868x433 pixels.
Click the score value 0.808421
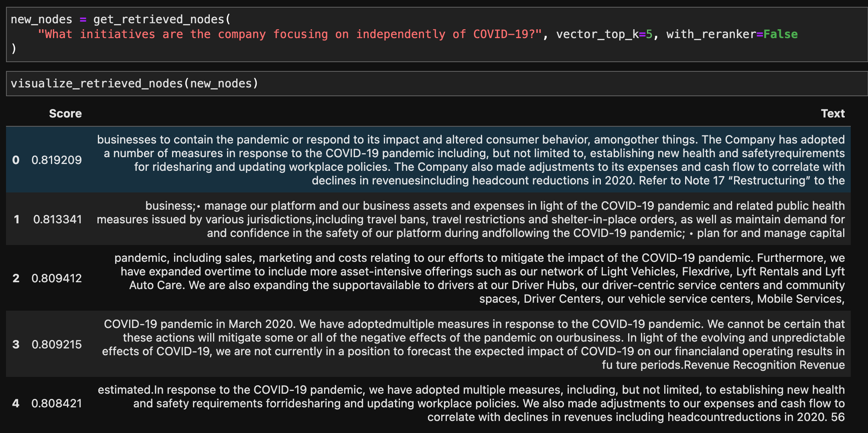pos(57,403)
